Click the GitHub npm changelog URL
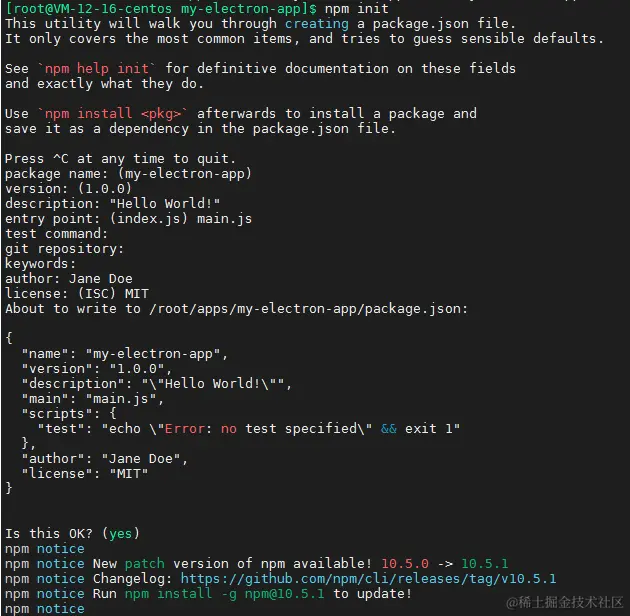 [x=368, y=579]
